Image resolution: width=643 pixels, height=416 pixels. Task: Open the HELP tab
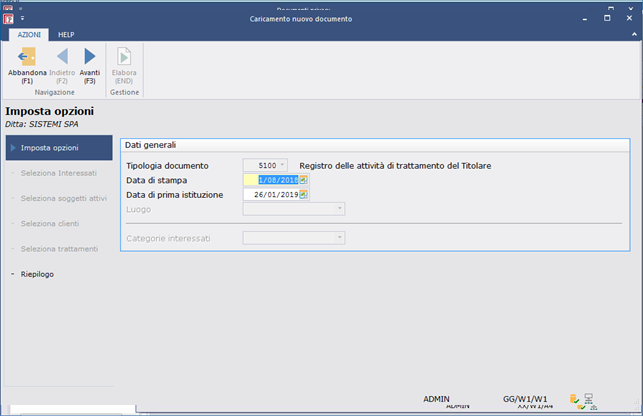point(66,35)
